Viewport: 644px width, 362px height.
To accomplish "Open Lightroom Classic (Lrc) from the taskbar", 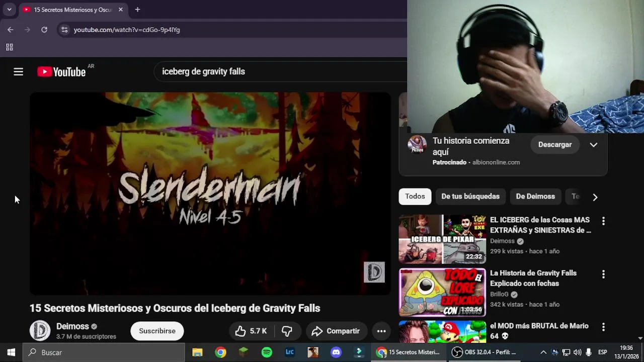I will tap(290, 352).
